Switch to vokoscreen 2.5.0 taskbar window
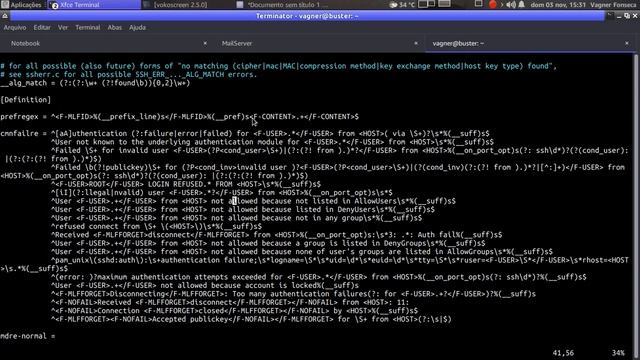Screen dimensions: 640x360 176,4
